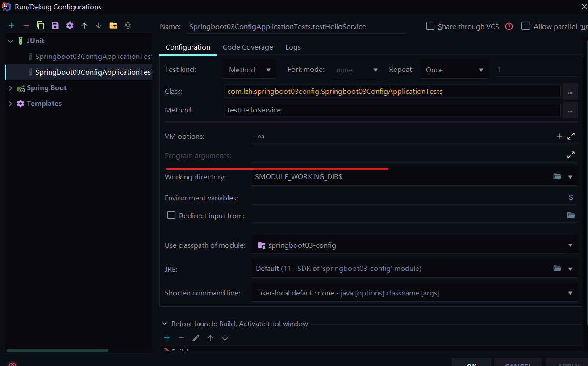
Task: Copy the selected configuration
Action: (41, 25)
